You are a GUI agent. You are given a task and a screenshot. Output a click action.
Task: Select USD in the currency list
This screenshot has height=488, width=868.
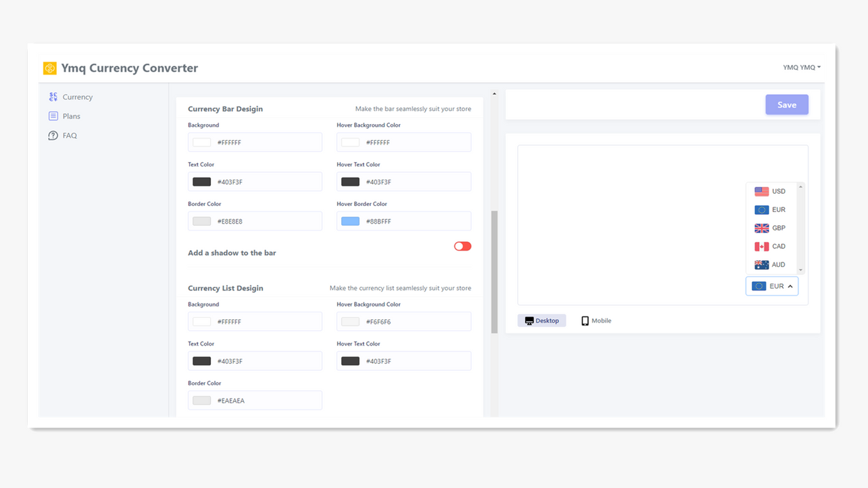(772, 191)
